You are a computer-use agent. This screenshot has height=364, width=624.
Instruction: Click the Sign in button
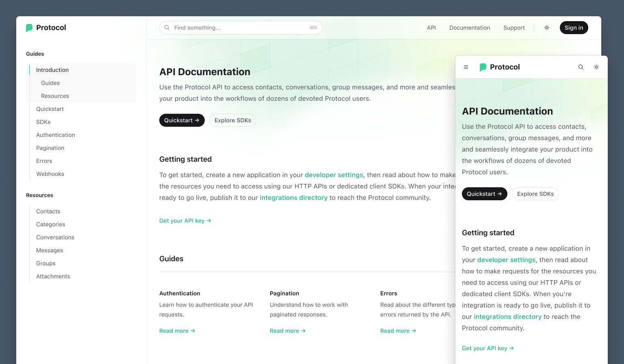[x=574, y=28]
